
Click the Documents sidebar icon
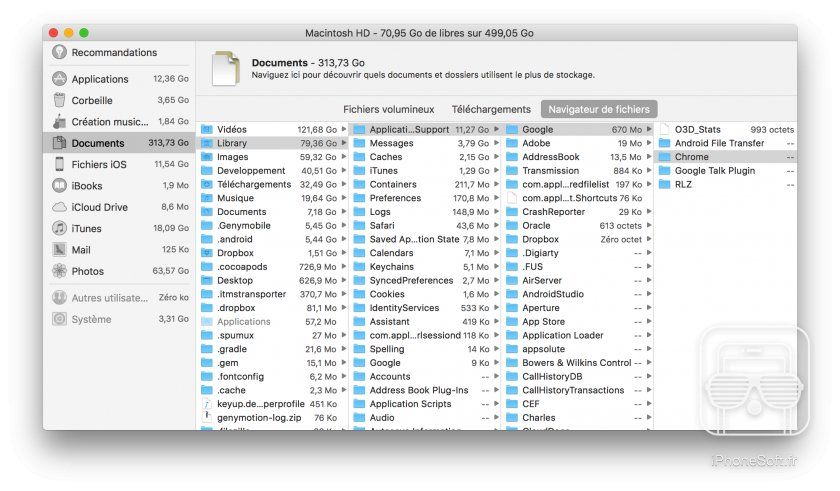click(x=59, y=143)
